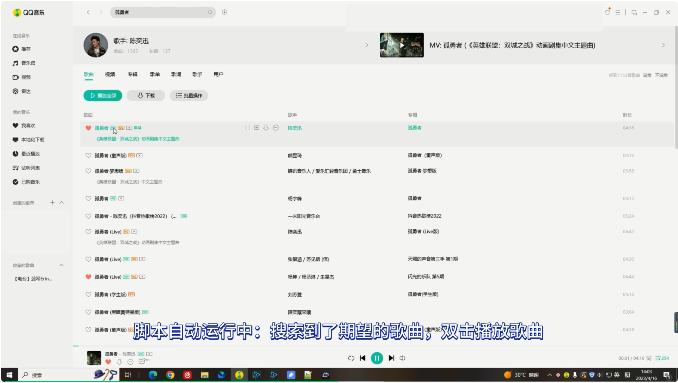The height and width of the screenshot is (383, 678).
Task: Open 试听列表 listening list in the sidebar
Action: (x=26, y=168)
